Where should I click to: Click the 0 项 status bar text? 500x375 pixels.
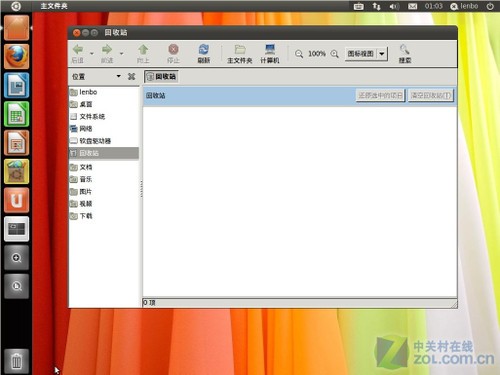click(x=149, y=303)
